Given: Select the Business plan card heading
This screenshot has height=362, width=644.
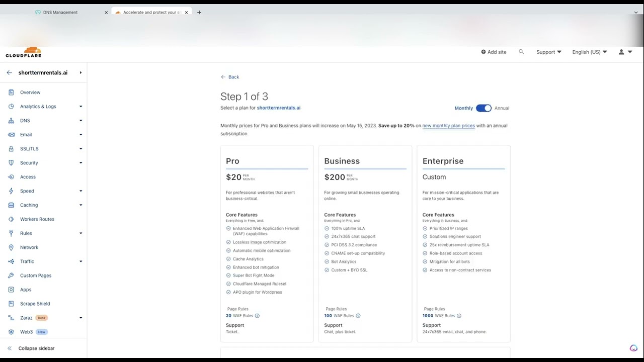Looking at the screenshot, I should [x=342, y=161].
